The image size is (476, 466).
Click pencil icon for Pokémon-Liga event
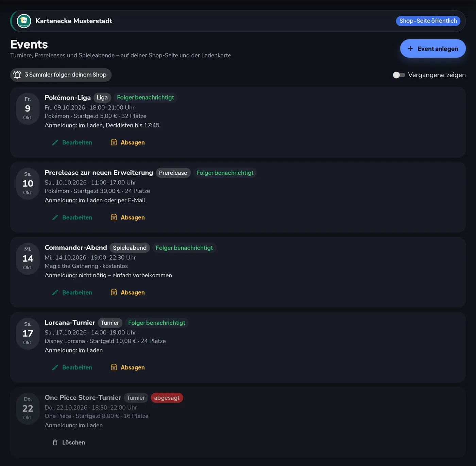pyautogui.click(x=55, y=142)
